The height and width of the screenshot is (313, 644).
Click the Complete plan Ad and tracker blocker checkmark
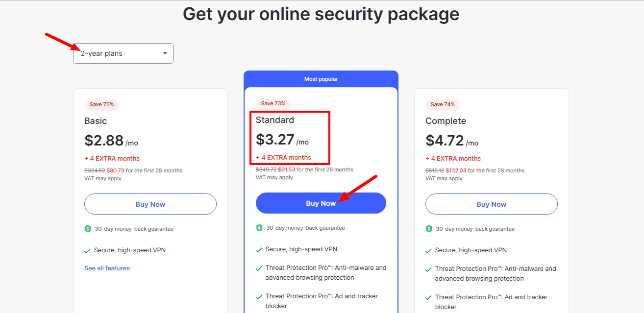coord(429,297)
